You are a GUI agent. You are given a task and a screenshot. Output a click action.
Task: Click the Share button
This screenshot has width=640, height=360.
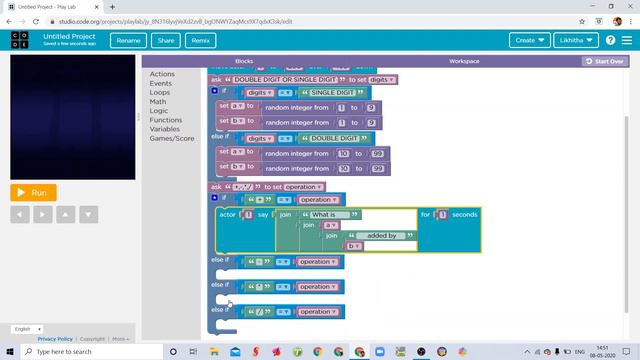(x=166, y=40)
